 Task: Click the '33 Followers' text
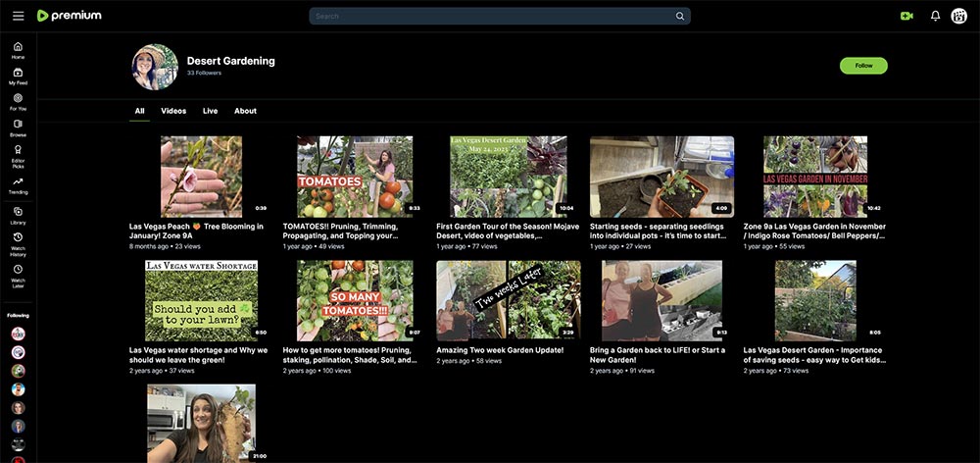[204, 74]
